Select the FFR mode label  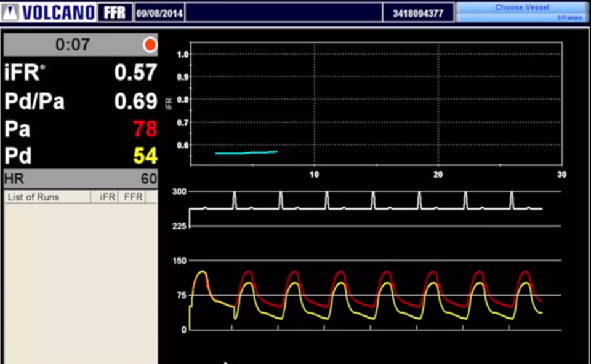coord(115,12)
